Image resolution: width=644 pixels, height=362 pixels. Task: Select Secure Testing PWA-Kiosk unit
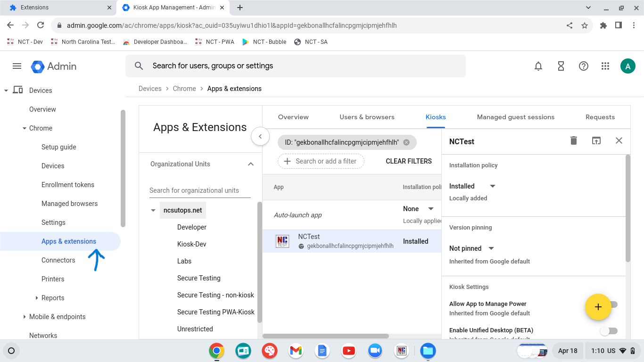click(216, 312)
